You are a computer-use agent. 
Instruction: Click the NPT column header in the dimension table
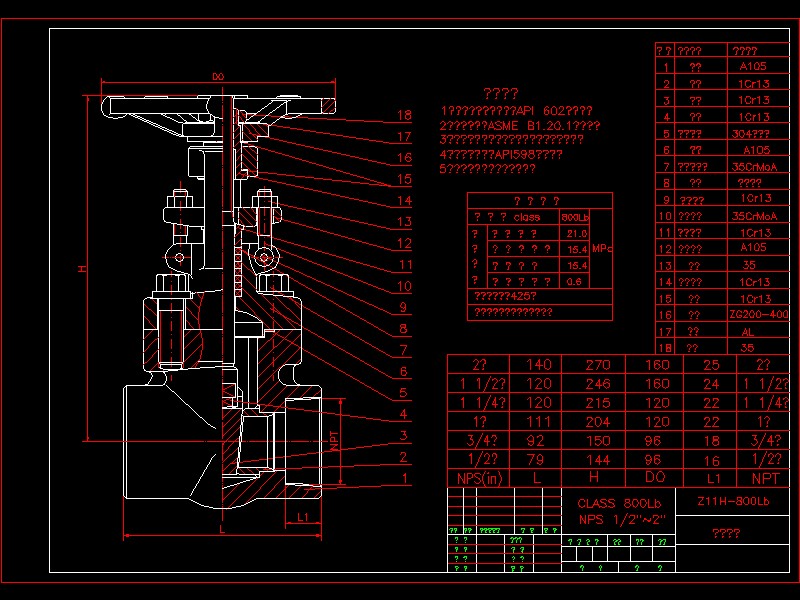766,479
